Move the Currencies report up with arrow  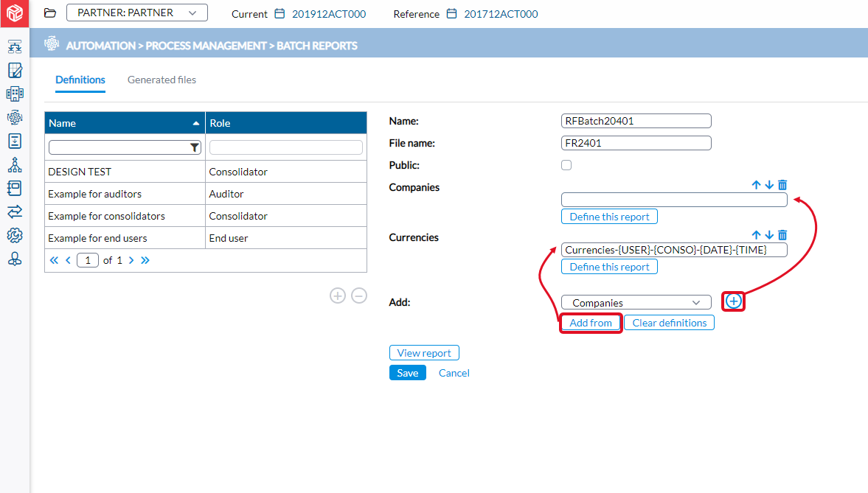click(756, 235)
